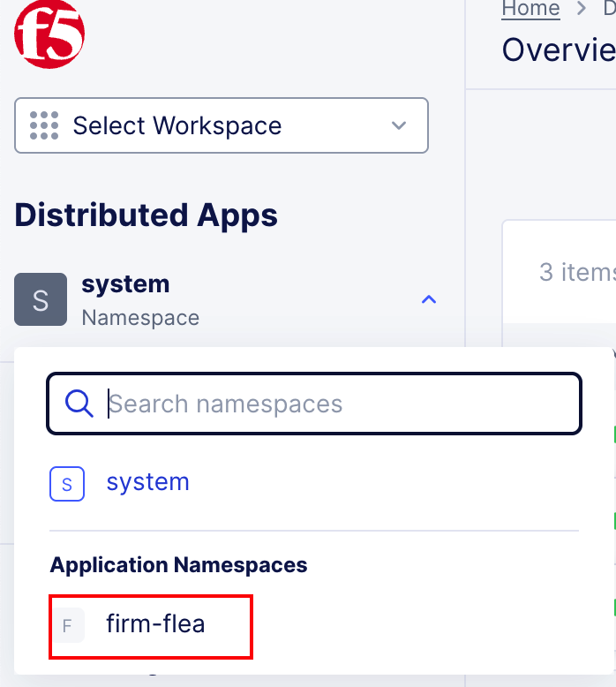Click the F5 logo
The width and height of the screenshot is (616, 687).
pos(49,34)
